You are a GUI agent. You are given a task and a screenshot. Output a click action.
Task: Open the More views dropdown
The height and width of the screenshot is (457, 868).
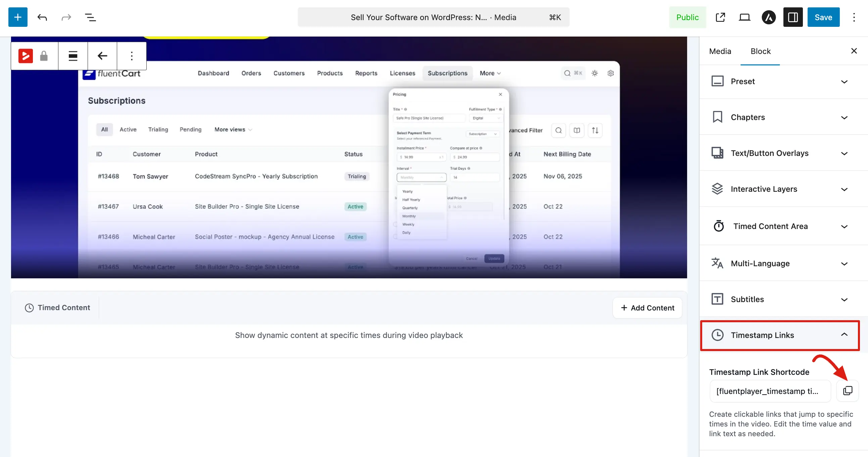click(233, 129)
